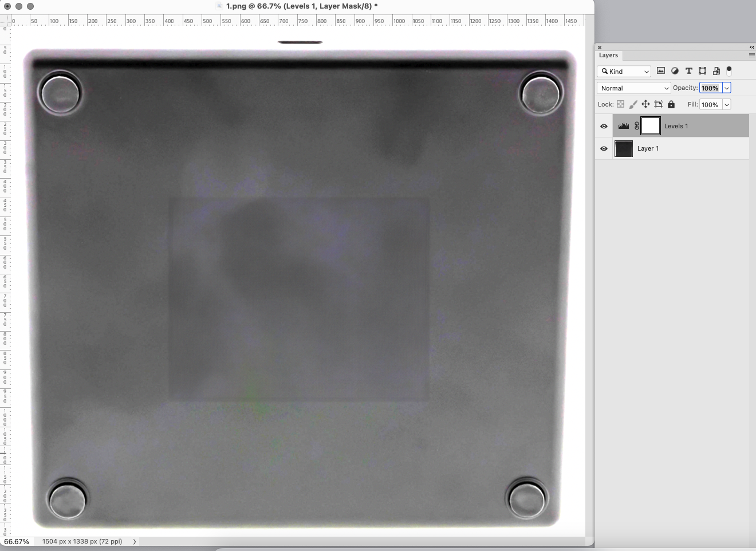The height and width of the screenshot is (551, 756).
Task: Click the document info chevron in status bar
Action: tap(134, 541)
